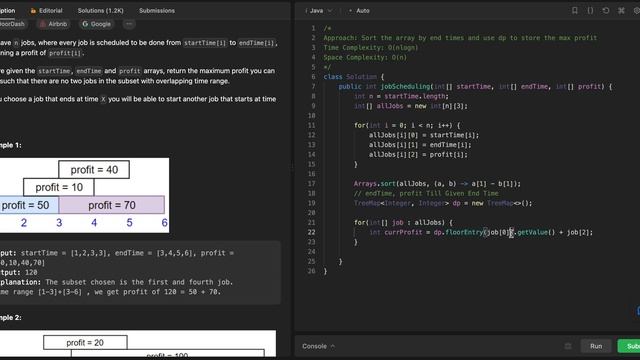Click the format code braces icon
Screen dimensions: 640x360
coord(590,11)
